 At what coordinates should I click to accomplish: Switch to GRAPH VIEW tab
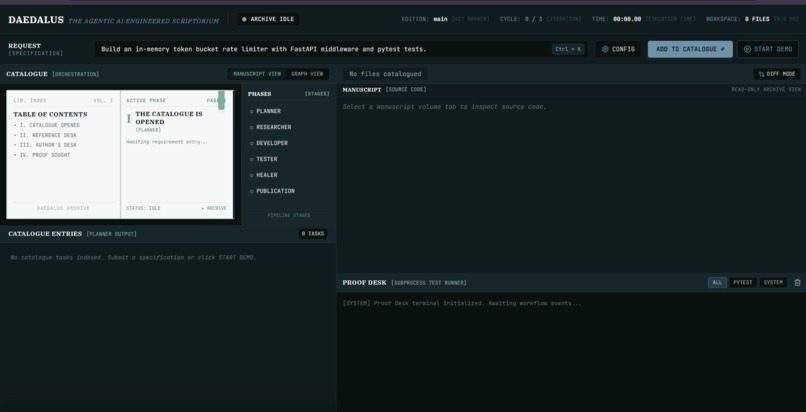point(307,74)
